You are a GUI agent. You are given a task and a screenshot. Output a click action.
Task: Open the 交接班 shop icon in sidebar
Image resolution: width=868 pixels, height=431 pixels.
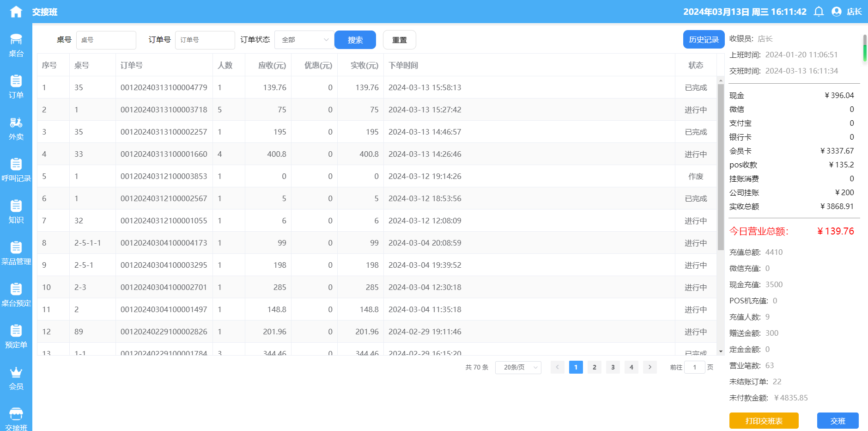16,414
